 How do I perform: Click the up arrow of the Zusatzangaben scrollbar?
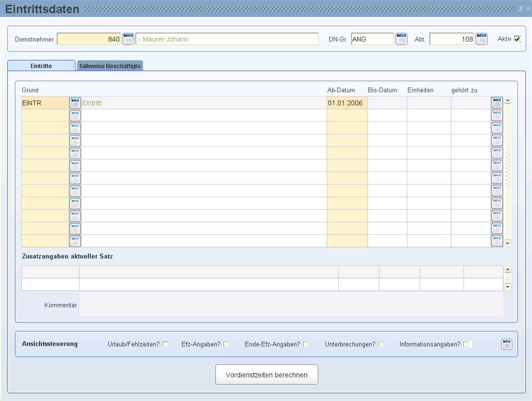[508, 269]
